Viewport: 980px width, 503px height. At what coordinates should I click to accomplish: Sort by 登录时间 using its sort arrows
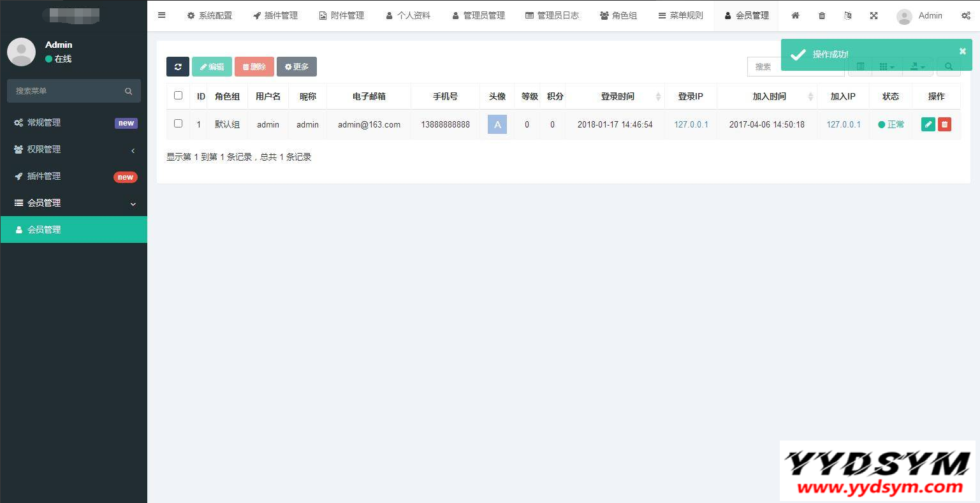[659, 96]
